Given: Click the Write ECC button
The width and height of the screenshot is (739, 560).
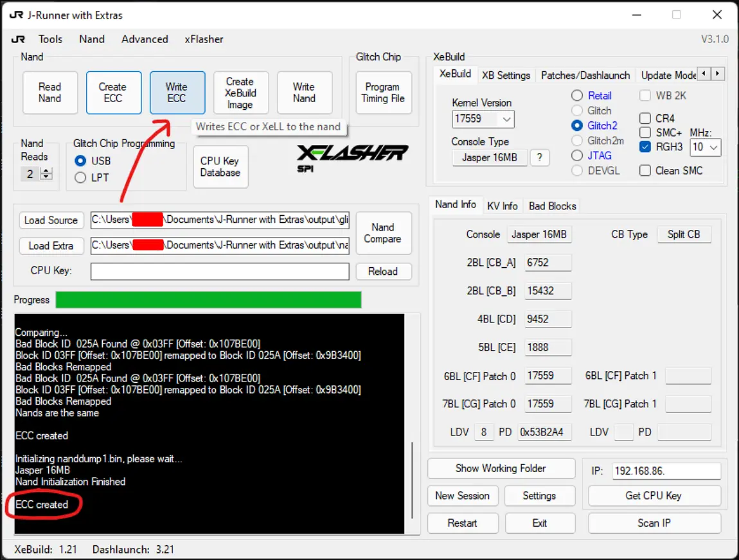Looking at the screenshot, I should click(x=177, y=92).
